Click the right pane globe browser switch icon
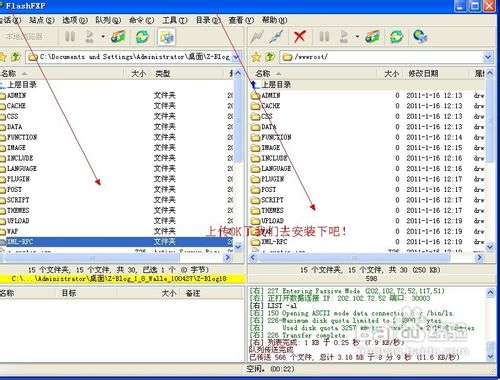 [420, 36]
